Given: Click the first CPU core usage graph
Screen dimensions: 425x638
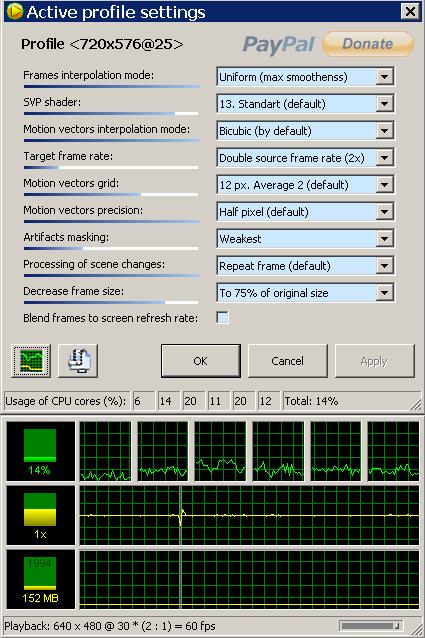Looking at the screenshot, I should pyautogui.click(x=105, y=451).
